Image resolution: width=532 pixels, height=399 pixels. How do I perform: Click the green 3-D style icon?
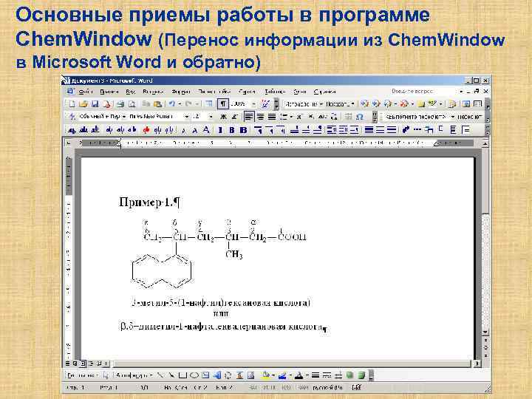click(361, 375)
